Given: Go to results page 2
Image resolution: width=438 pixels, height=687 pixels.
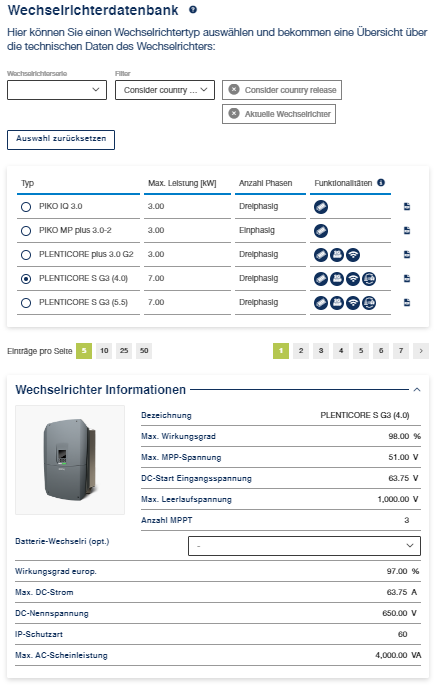Looking at the screenshot, I should (301, 351).
